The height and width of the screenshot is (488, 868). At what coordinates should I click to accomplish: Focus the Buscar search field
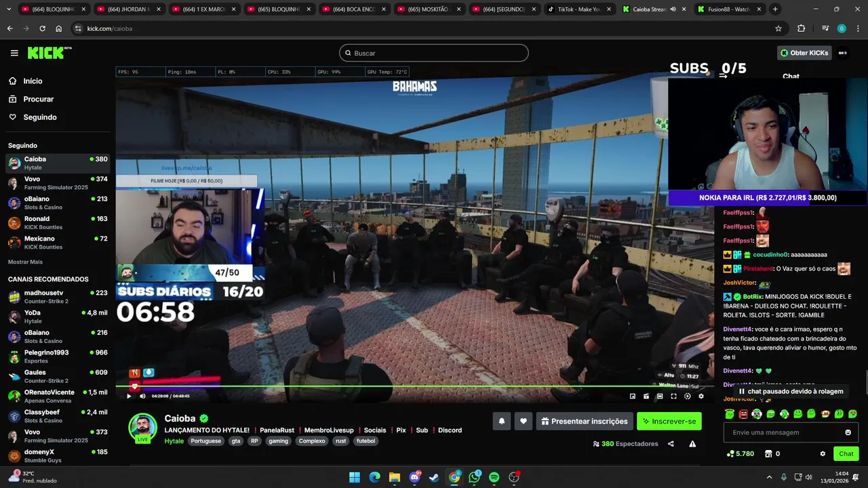(434, 53)
